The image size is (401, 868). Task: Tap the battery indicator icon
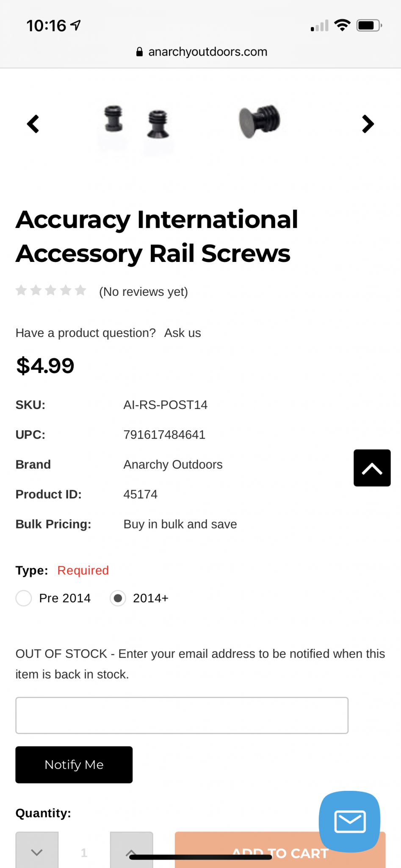[369, 25]
